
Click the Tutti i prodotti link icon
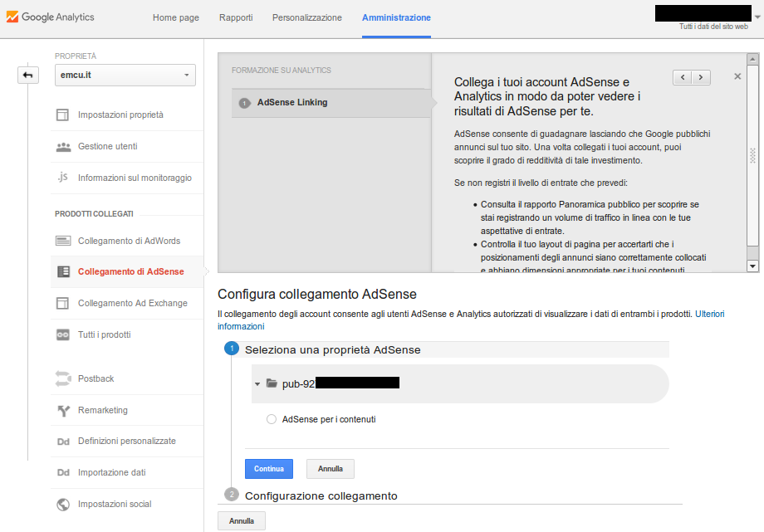63,334
